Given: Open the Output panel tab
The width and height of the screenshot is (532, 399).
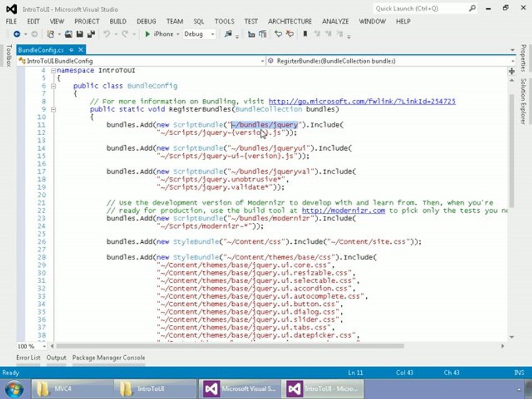Looking at the screenshot, I should 57,357.
